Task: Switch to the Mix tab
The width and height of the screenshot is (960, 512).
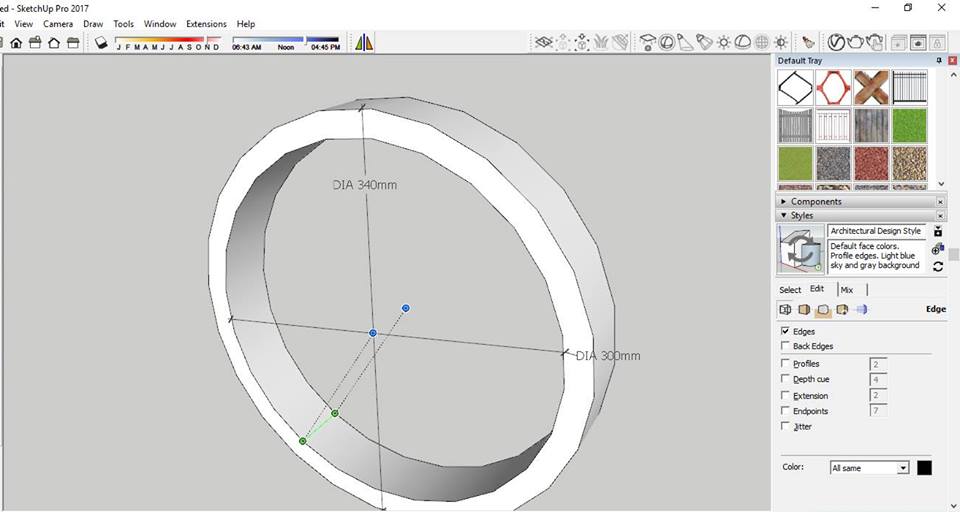Action: coord(846,290)
